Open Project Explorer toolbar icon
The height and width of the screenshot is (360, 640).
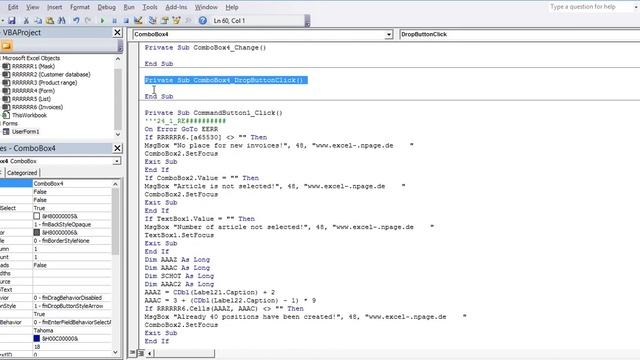[153, 20]
